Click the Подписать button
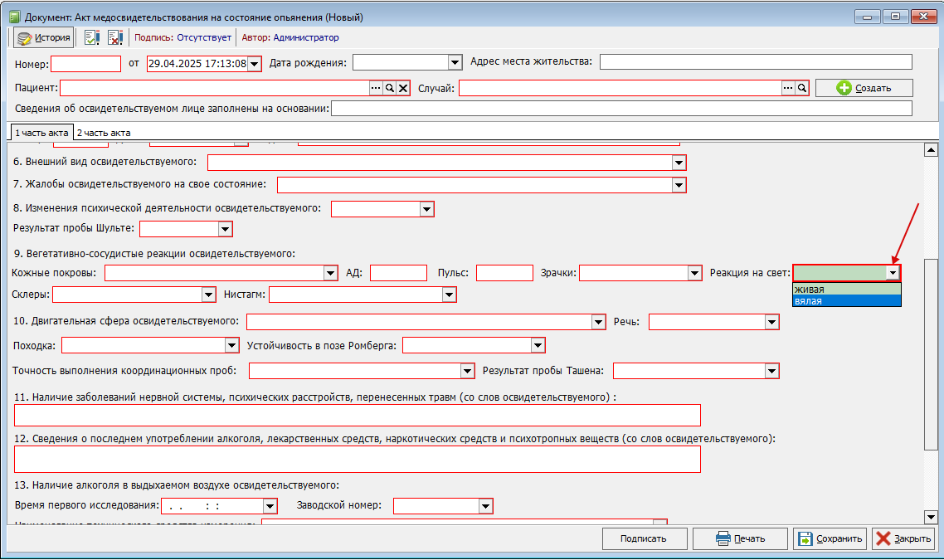The image size is (944, 560). click(x=645, y=539)
